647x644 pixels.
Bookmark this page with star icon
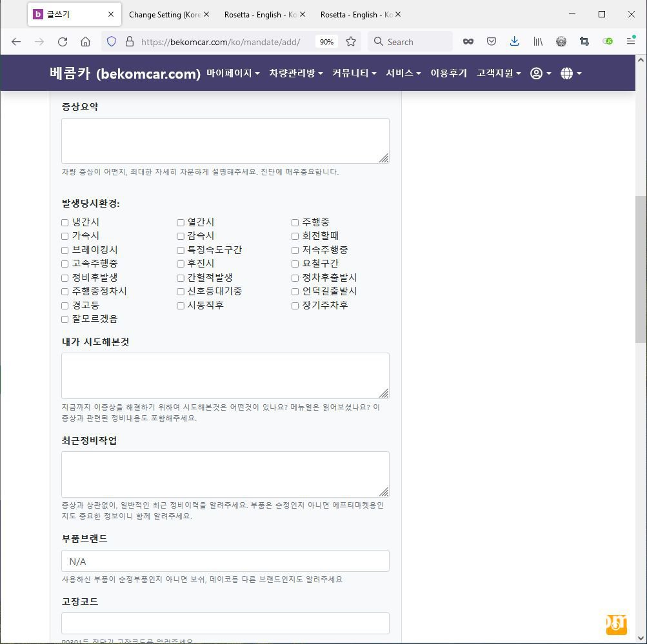click(x=351, y=42)
